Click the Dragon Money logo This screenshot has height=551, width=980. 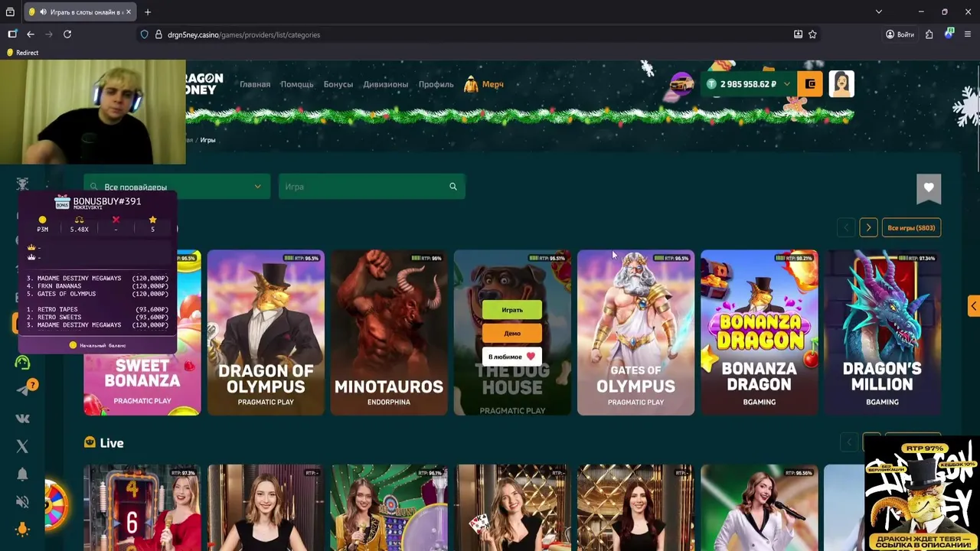point(204,84)
